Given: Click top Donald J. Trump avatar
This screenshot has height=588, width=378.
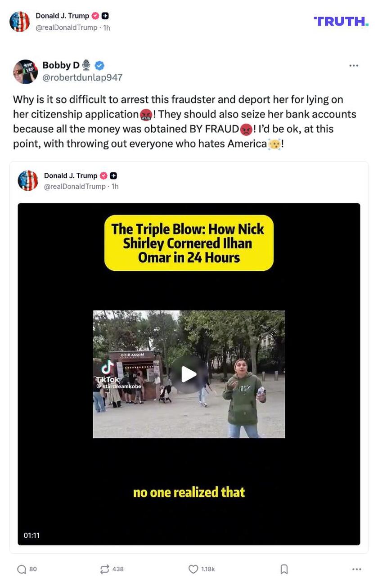Looking at the screenshot, I should click(x=20, y=22).
